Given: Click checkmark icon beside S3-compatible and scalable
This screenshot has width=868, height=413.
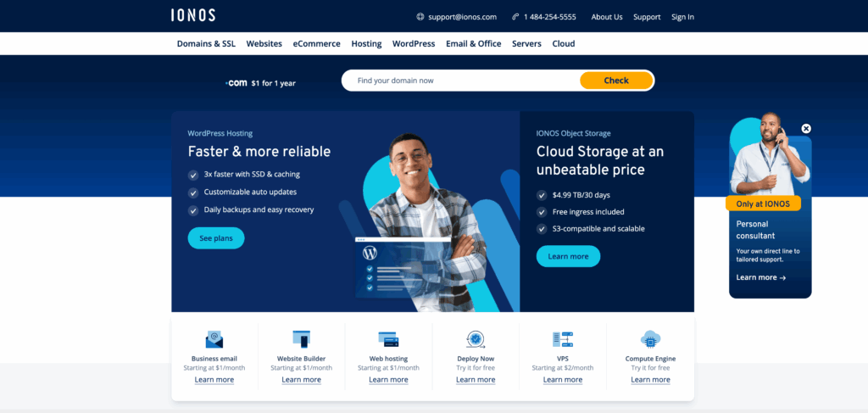Looking at the screenshot, I should (x=542, y=229).
